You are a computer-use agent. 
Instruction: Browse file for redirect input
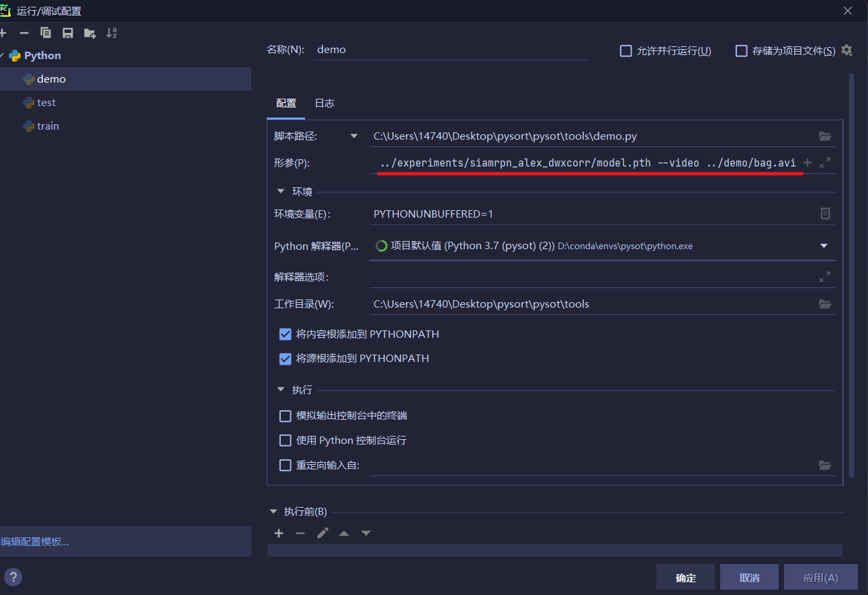point(825,465)
